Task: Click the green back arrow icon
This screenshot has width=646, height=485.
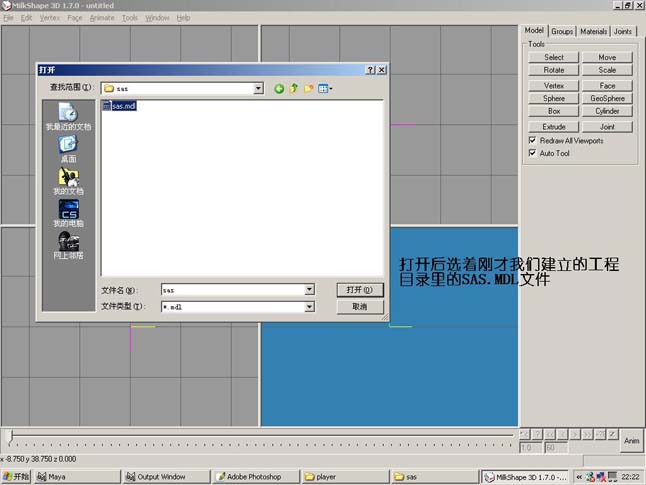Action: [x=279, y=89]
